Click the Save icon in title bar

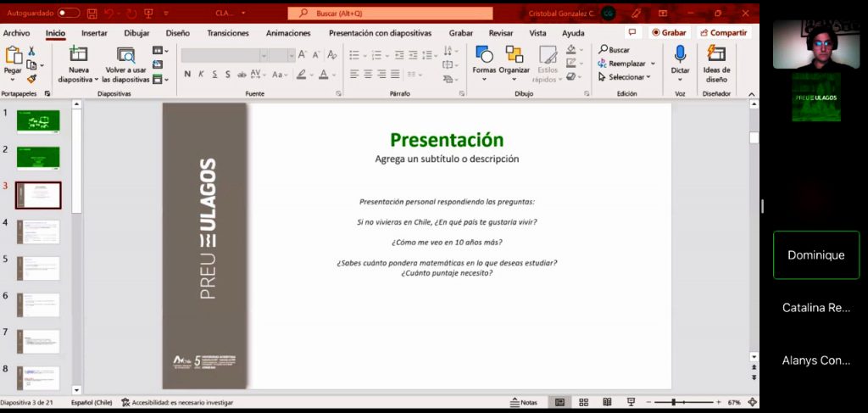point(92,14)
